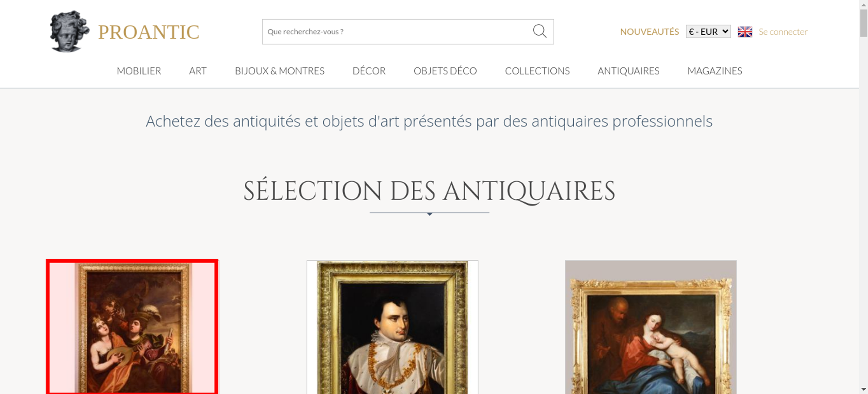Screen dimensions: 868x394
Task: Open the ART menu
Action: point(198,71)
